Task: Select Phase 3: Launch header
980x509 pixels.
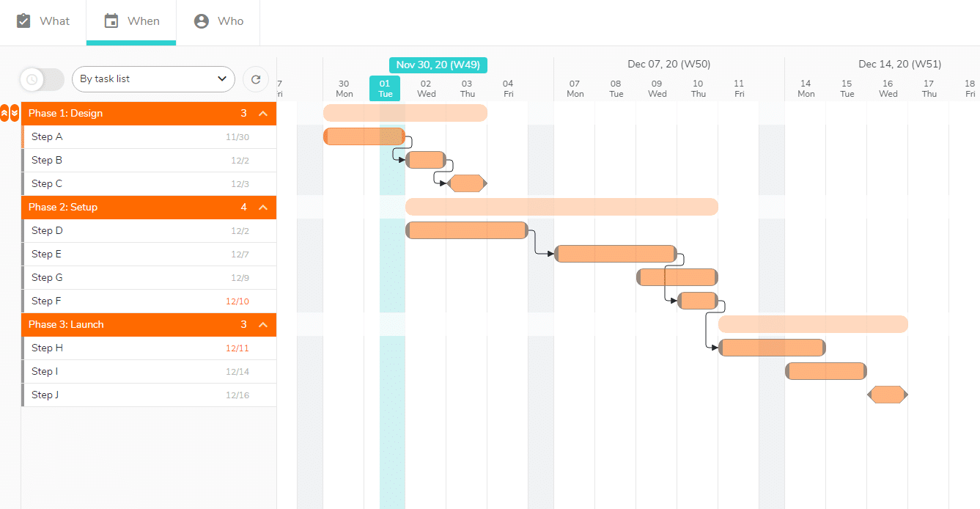Action: coord(149,325)
